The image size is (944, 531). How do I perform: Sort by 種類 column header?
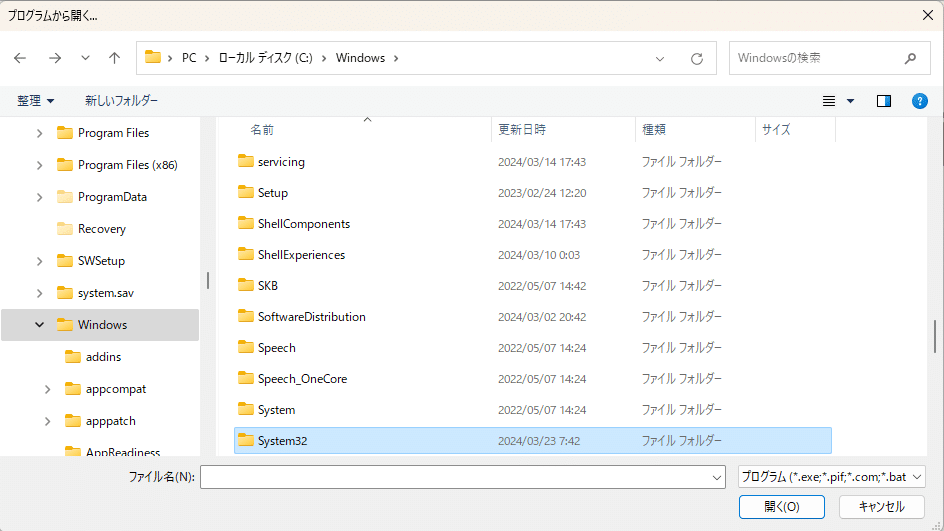click(654, 129)
